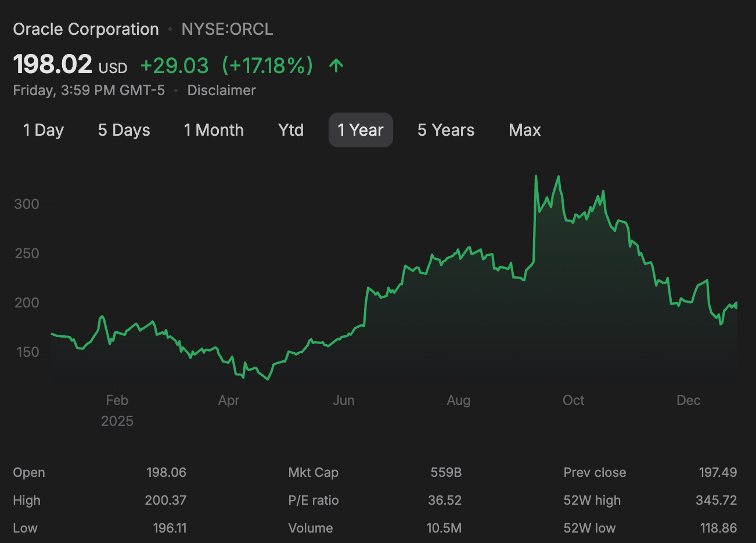This screenshot has height=543, width=756.
Task: Click the NYSE:ORCL ticker label
Action: (x=227, y=29)
